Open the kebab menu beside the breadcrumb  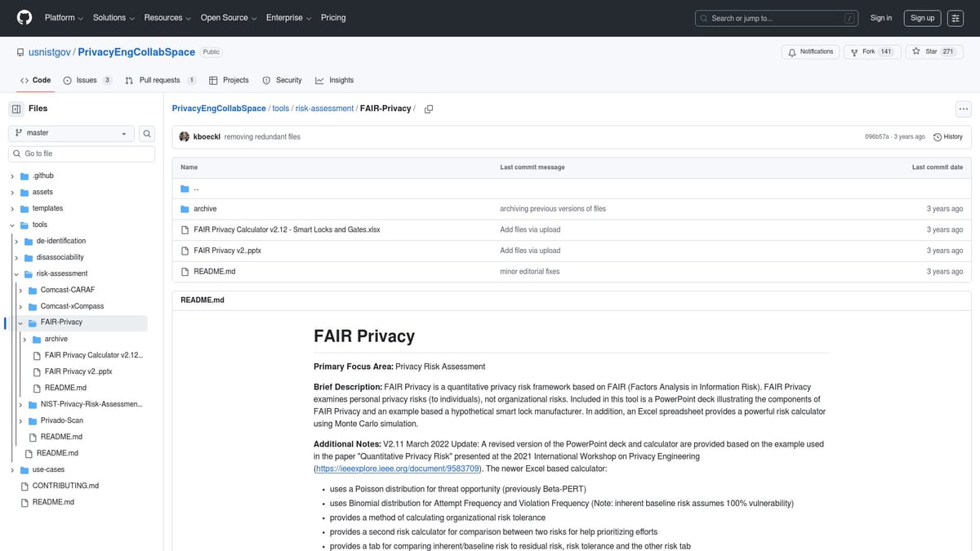(x=963, y=108)
